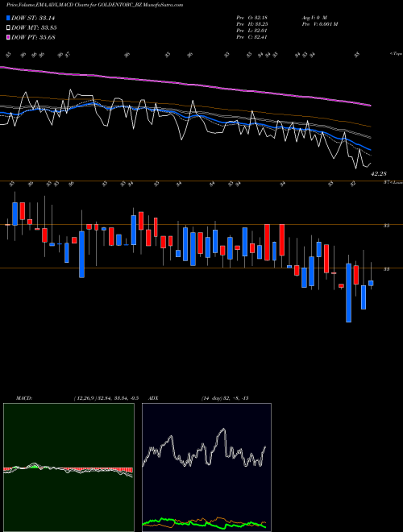Open the MACD indicator chart panel
Image resolution: width=403 pixels, height=532 pixels.
pos(69,468)
